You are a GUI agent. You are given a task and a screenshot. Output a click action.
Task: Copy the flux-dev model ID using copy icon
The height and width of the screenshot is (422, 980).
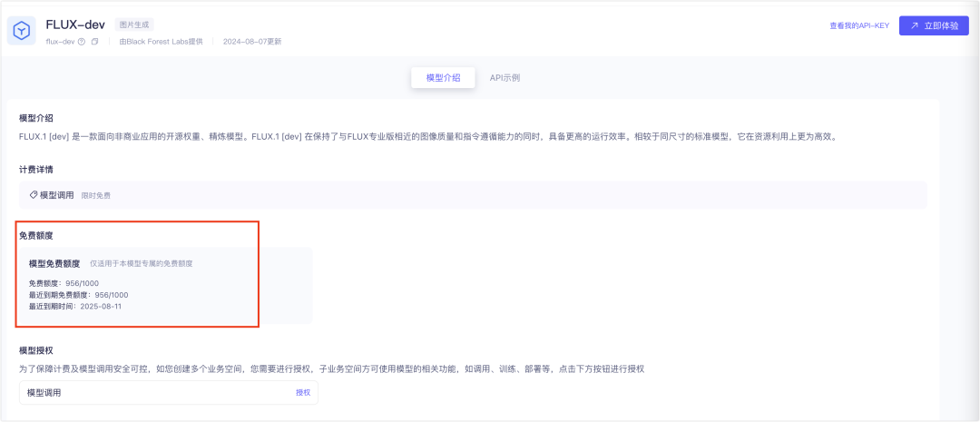pos(94,42)
